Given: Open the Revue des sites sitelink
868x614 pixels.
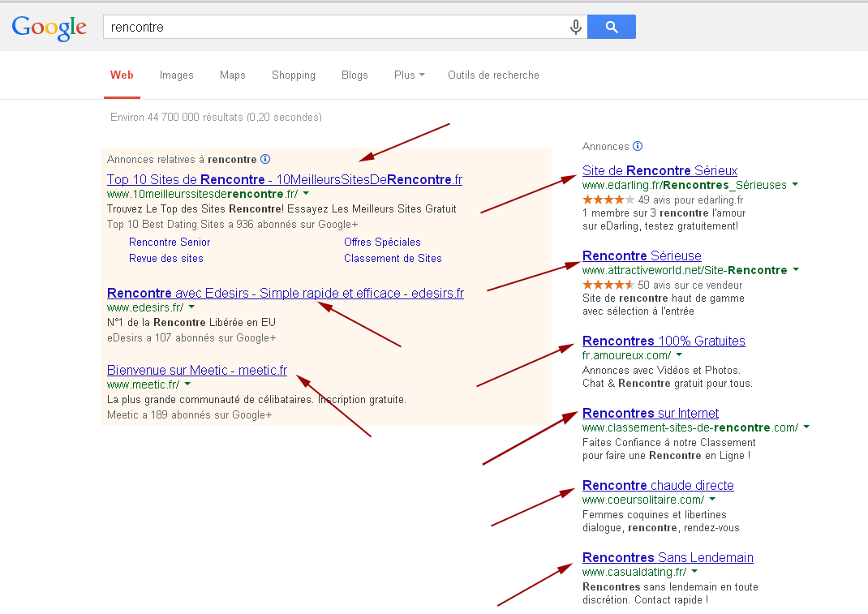Looking at the screenshot, I should [x=166, y=258].
